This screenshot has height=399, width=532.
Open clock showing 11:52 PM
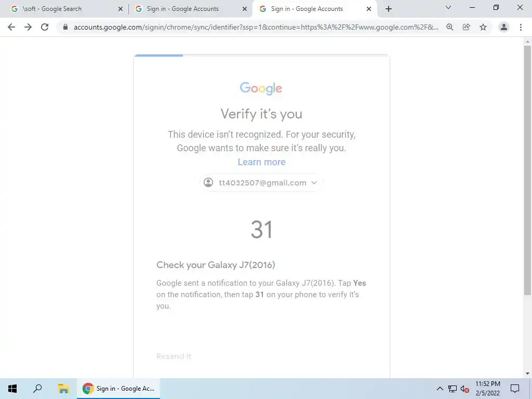coord(487,389)
